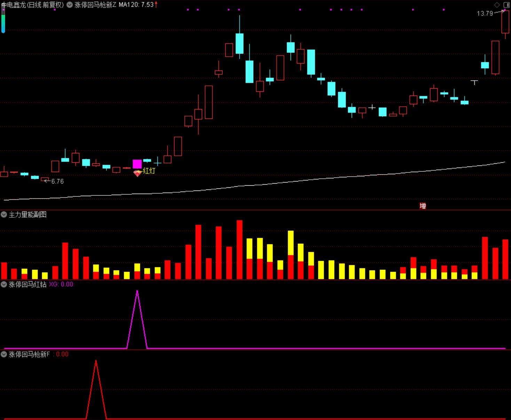Click the 主力量能副图 panel title
This screenshot has height=420, width=511.
pyautogui.click(x=27, y=215)
